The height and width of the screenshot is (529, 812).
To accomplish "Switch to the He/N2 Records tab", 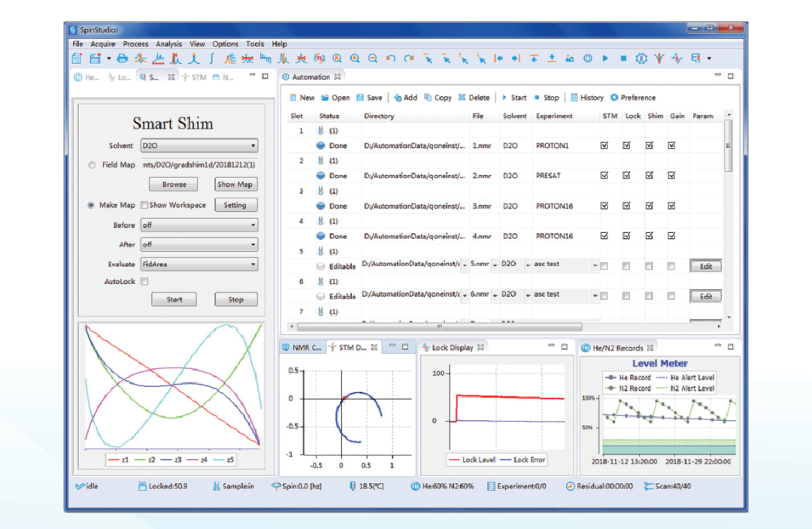I will tap(617, 349).
